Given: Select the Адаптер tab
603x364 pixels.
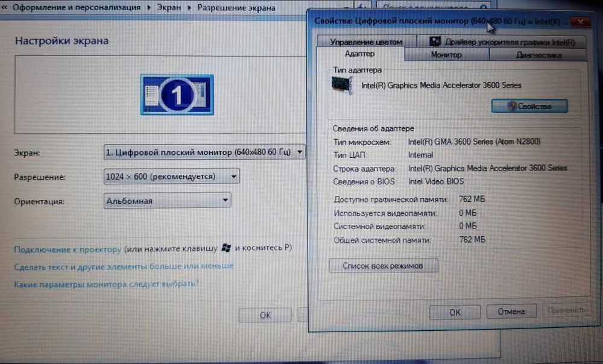Looking at the screenshot, I should pos(360,54).
